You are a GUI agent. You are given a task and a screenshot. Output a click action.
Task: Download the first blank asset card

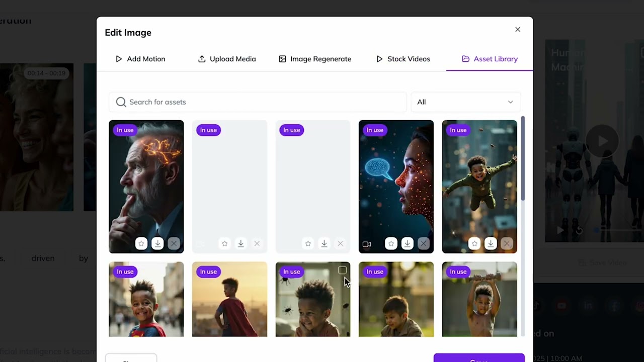click(x=241, y=244)
